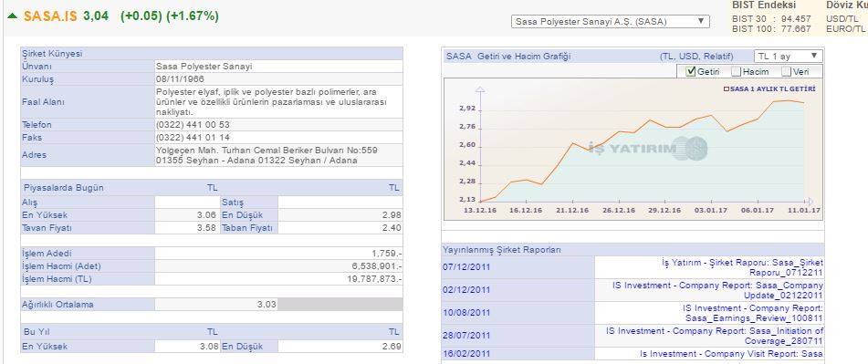Click the yearly low value 2.69
Viewport: 868px width, 364px height.
[392, 347]
